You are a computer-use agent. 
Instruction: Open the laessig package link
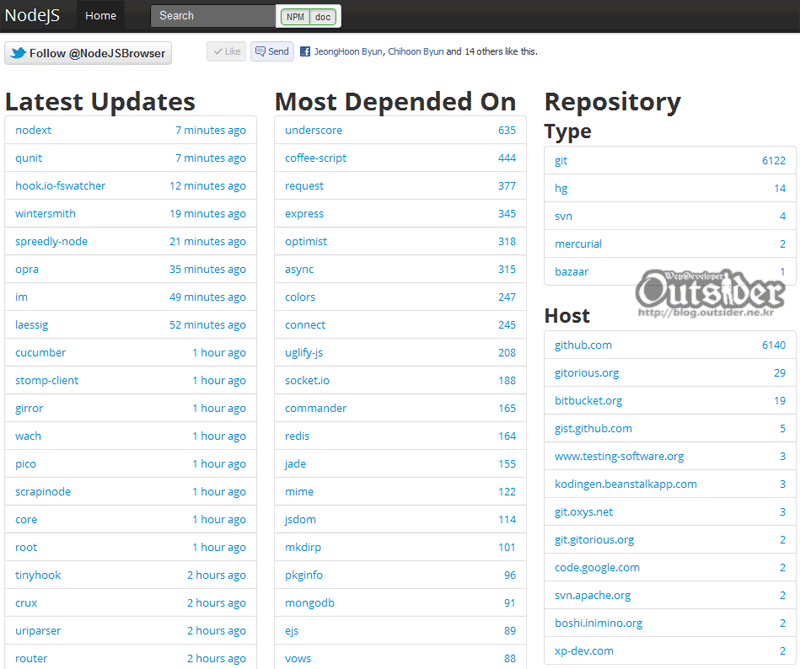click(x=32, y=325)
